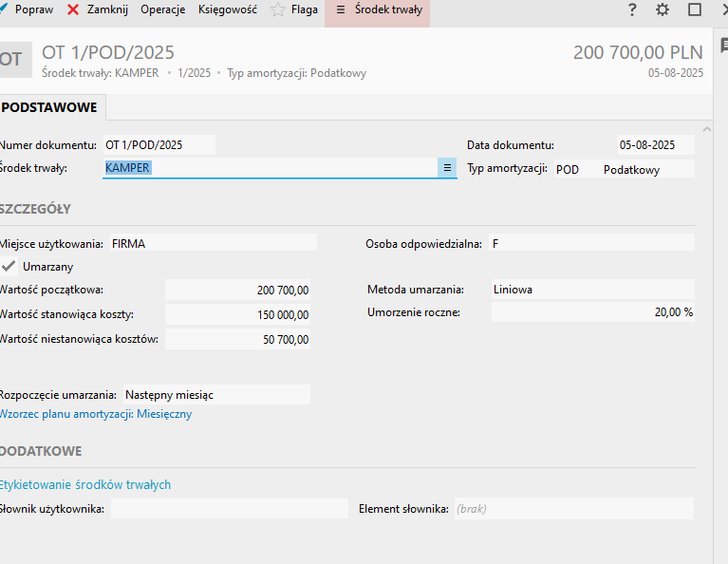
Task: Open Wzorzec planu amortyzacji: Miesięczny link
Action: (x=96, y=414)
